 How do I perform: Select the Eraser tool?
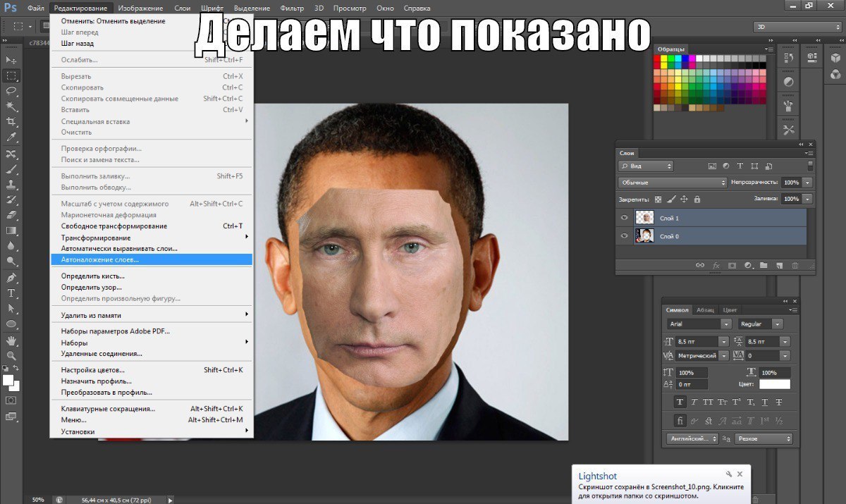coord(11,215)
